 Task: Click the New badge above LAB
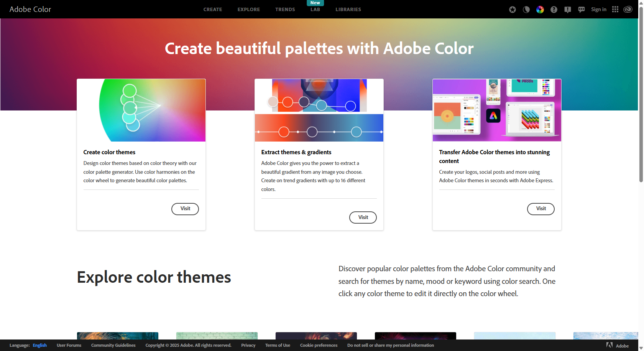click(x=315, y=3)
